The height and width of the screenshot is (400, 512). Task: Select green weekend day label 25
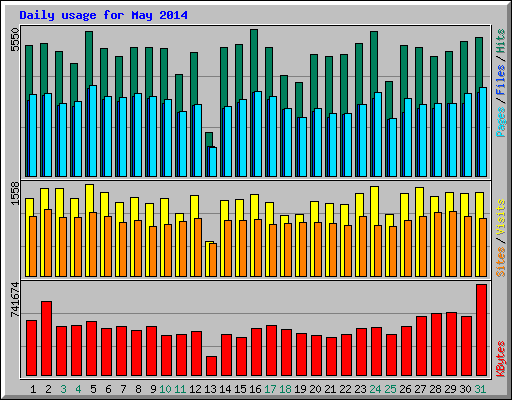[x=390, y=389]
